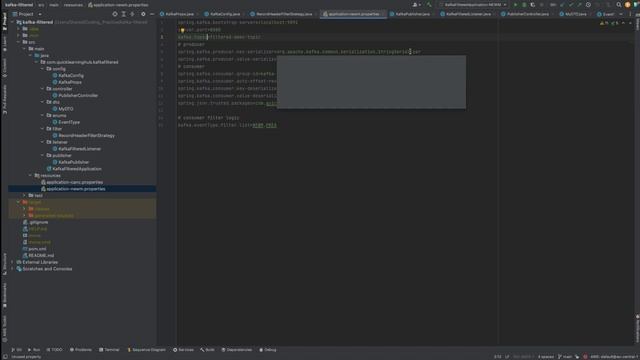This screenshot has height=360, width=640.
Task: Open the run configuration dropdown
Action: (473, 5)
